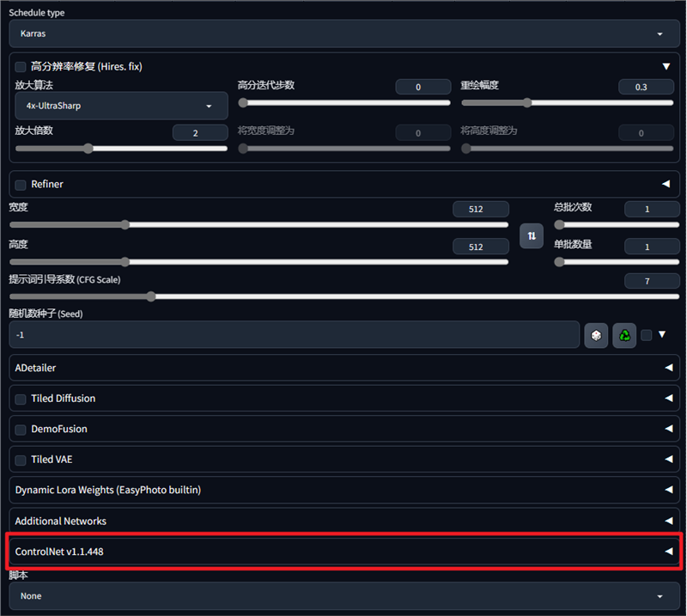
Task: Click the ADetailer panel arrow icon
Action: coord(668,368)
